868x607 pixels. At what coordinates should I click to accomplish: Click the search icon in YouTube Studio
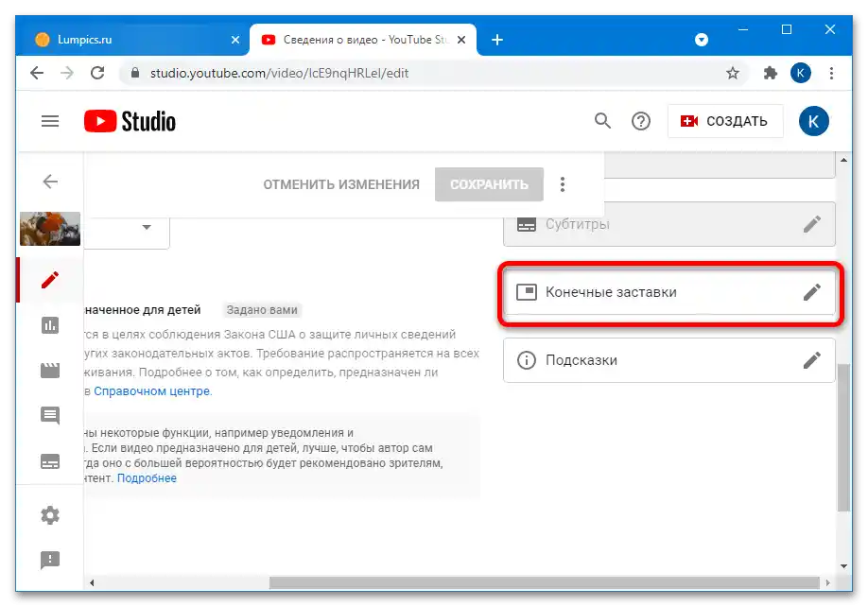click(x=602, y=121)
